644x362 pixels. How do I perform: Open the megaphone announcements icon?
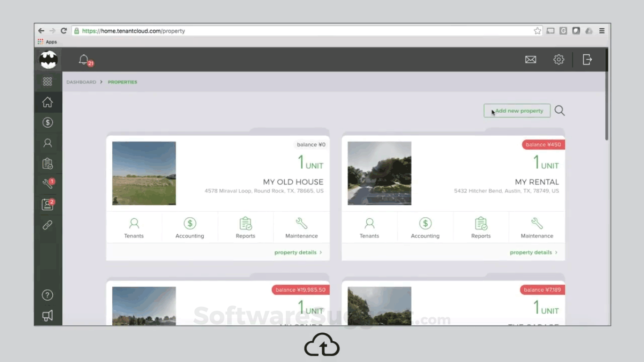point(48,316)
